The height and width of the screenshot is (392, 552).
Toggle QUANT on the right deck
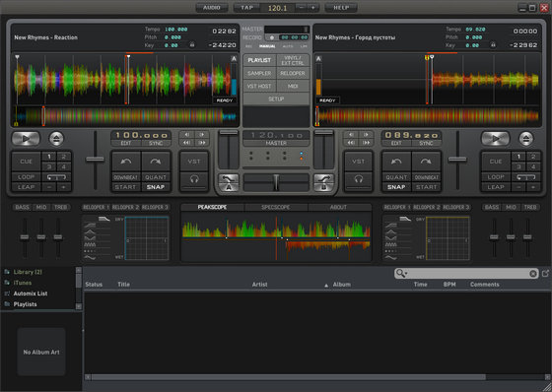pyautogui.click(x=396, y=177)
